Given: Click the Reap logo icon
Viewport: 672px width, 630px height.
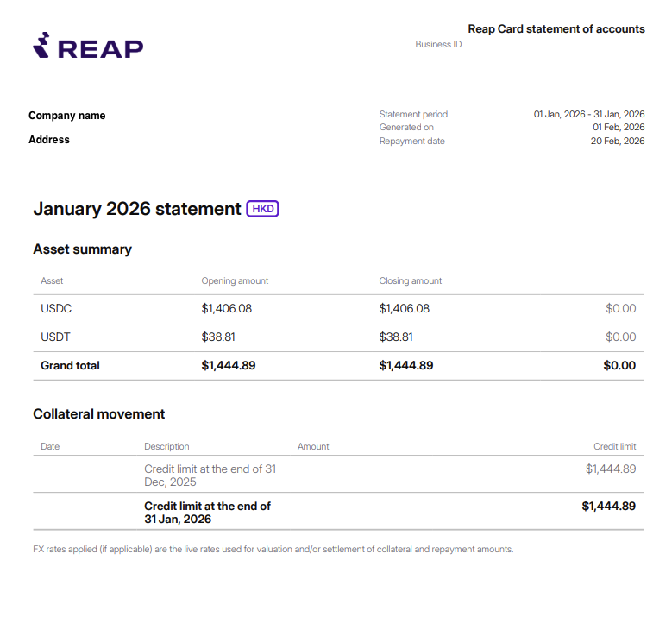Looking at the screenshot, I should 41,45.
